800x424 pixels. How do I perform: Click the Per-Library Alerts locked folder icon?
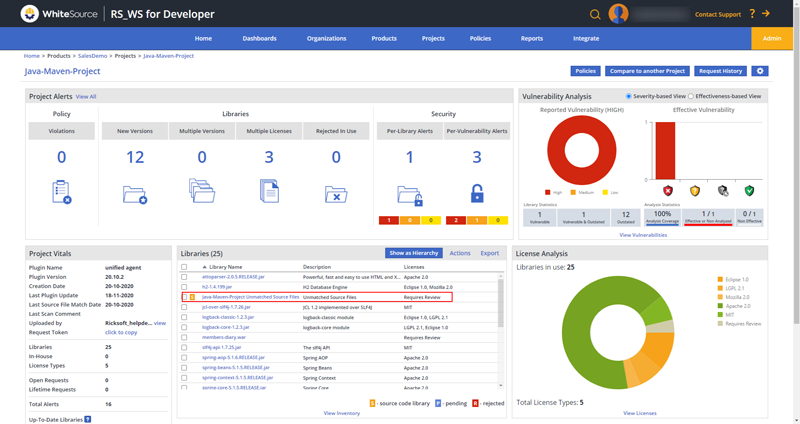coord(410,196)
